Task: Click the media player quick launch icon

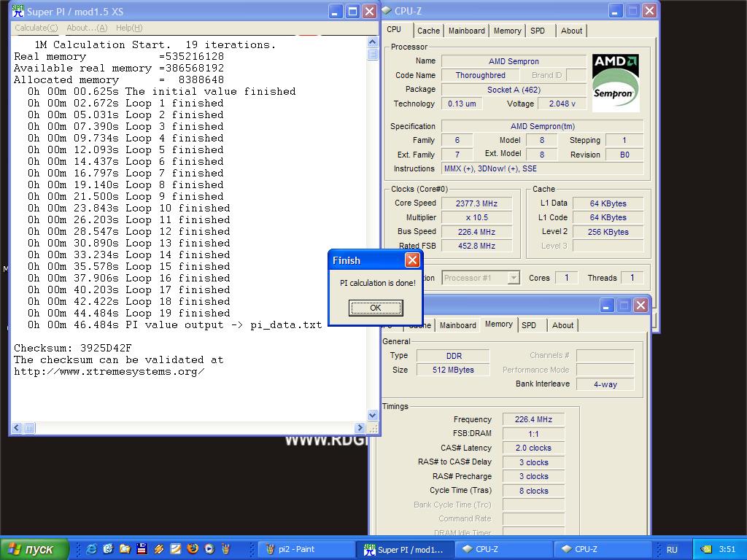Action: click(x=209, y=549)
